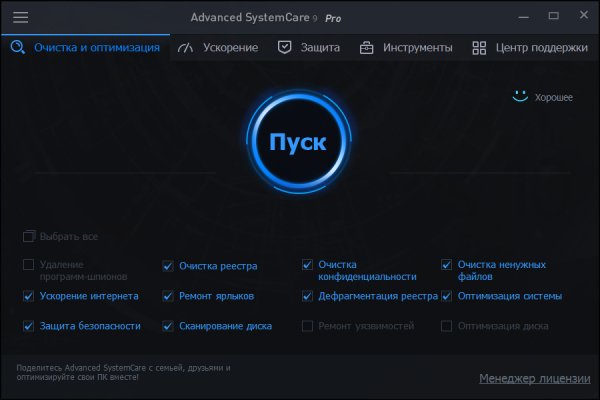Image resolution: width=600 pixels, height=400 pixels.
Task: Uncheck Очистка реестра
Action: [x=168, y=266]
